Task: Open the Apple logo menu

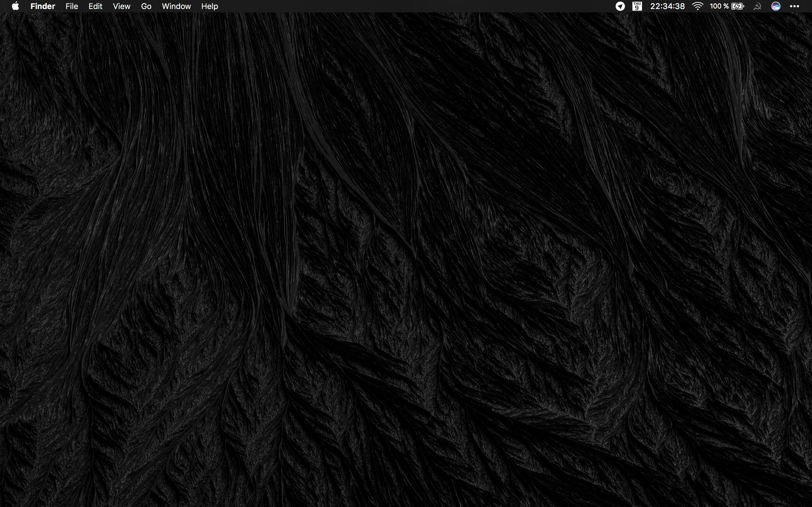Action: tap(16, 6)
